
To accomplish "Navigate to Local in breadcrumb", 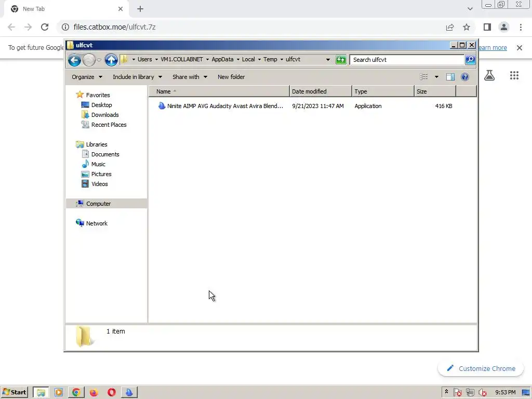I will 248,59.
